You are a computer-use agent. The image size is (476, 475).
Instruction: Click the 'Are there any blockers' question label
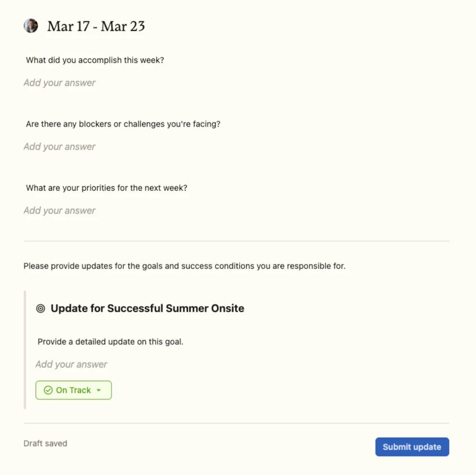click(123, 124)
